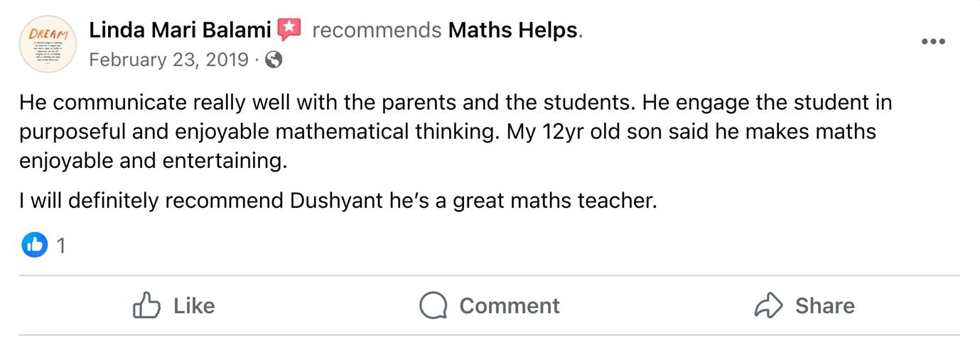980x343 pixels.
Task: Click the word 'recommends' in the header
Action: coord(377,30)
